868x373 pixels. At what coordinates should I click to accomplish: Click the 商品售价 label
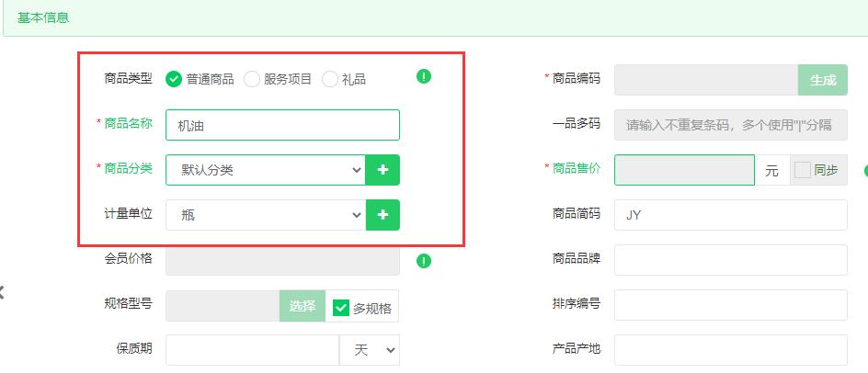[577, 168]
